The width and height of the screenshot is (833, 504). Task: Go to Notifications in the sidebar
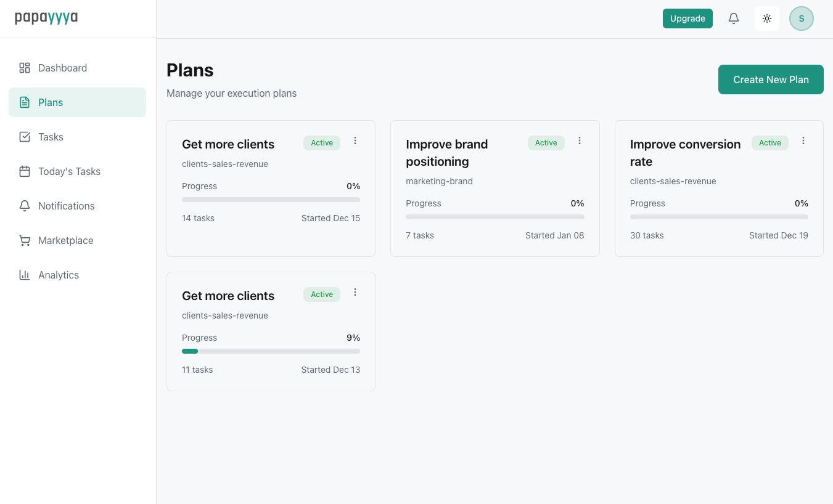pos(66,206)
